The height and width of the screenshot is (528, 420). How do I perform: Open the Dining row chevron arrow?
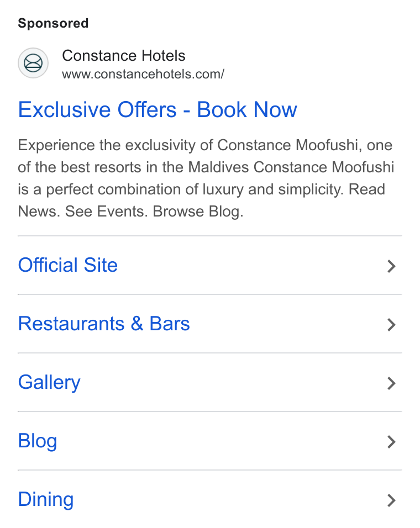(x=391, y=500)
